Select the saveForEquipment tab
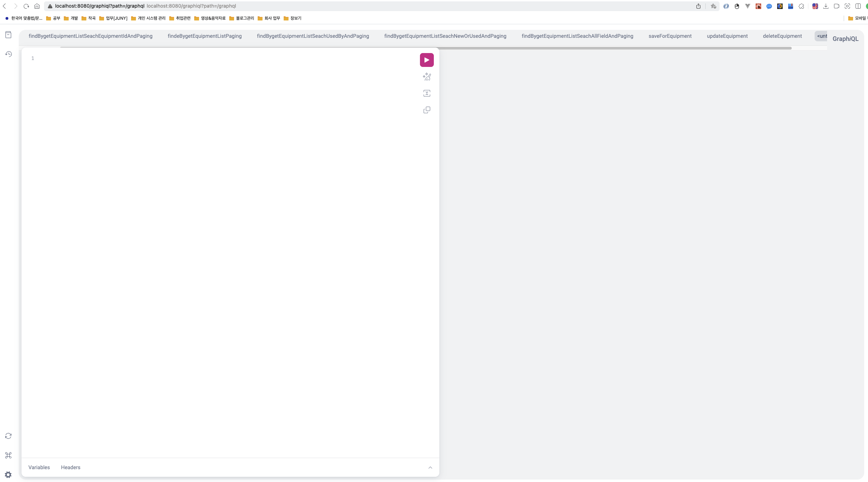 (x=670, y=36)
